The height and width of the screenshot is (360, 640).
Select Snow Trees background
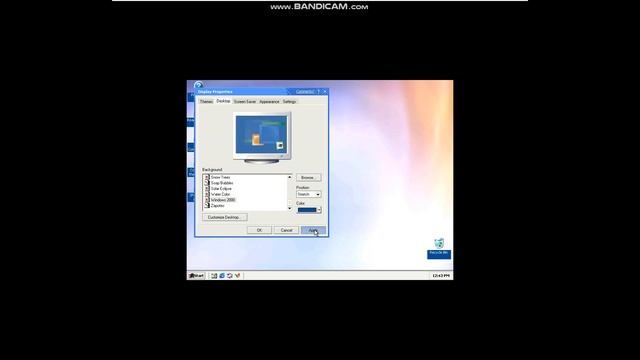coord(220,177)
